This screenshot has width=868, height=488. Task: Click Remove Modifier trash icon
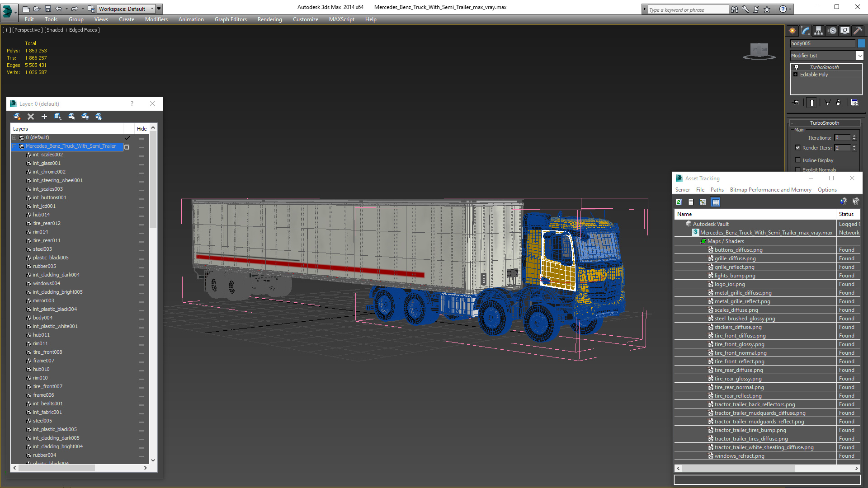pyautogui.click(x=838, y=103)
